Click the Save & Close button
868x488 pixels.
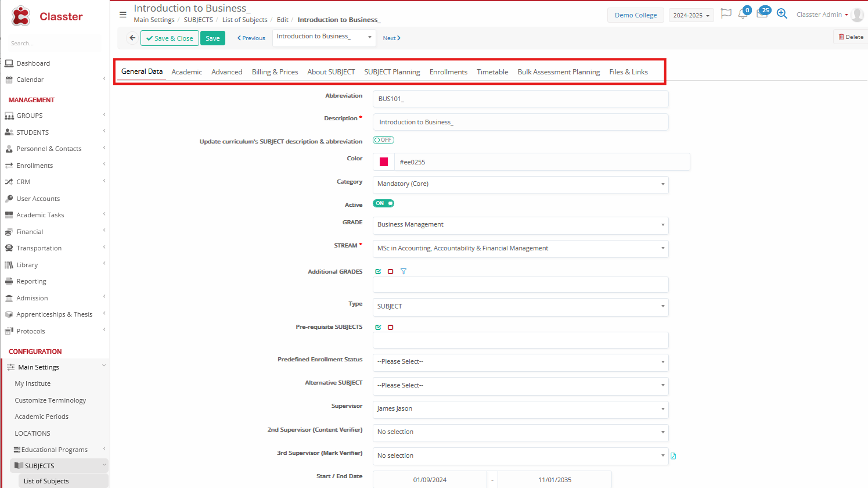coord(170,38)
